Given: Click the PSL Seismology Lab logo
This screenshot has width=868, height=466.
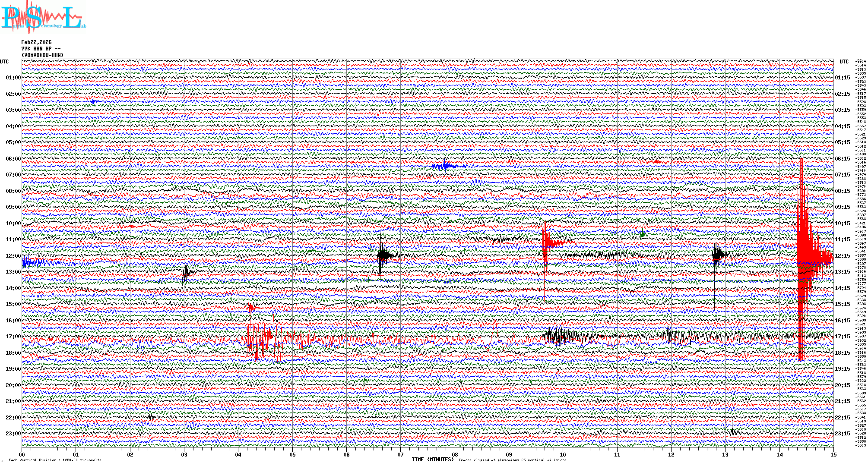Looking at the screenshot, I should [43, 17].
